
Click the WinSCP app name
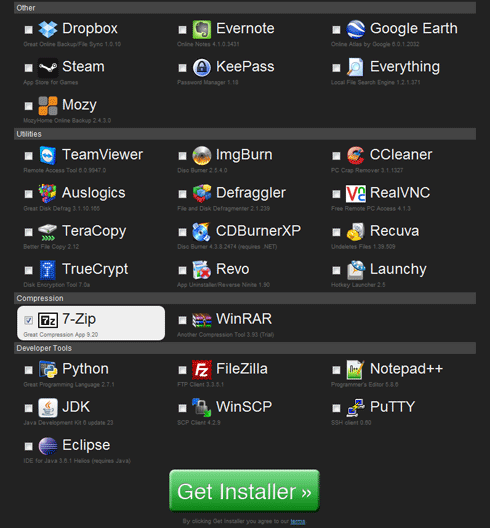click(244, 407)
